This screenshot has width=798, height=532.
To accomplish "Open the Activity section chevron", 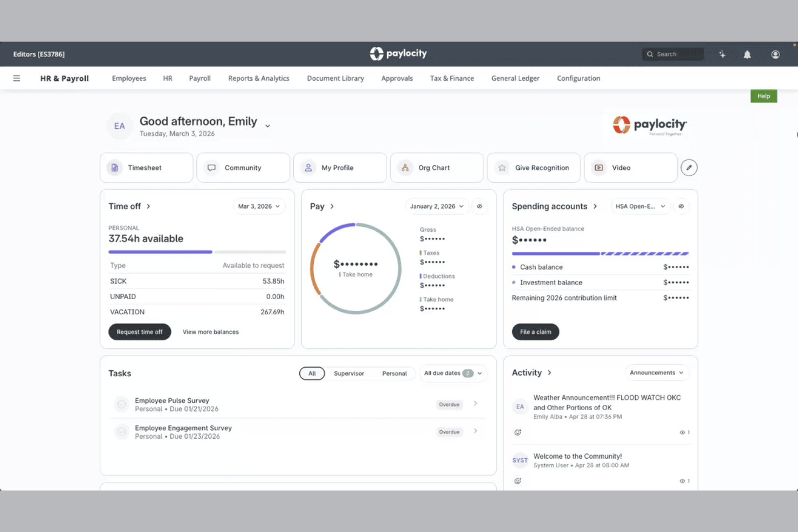I will (549, 372).
